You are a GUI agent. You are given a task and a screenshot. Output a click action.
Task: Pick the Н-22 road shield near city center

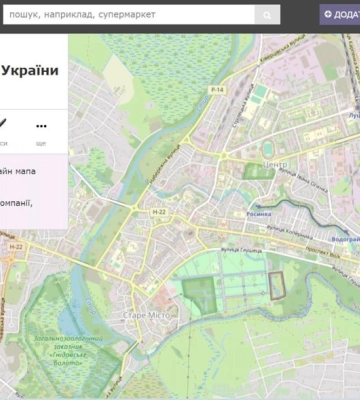tap(159, 212)
